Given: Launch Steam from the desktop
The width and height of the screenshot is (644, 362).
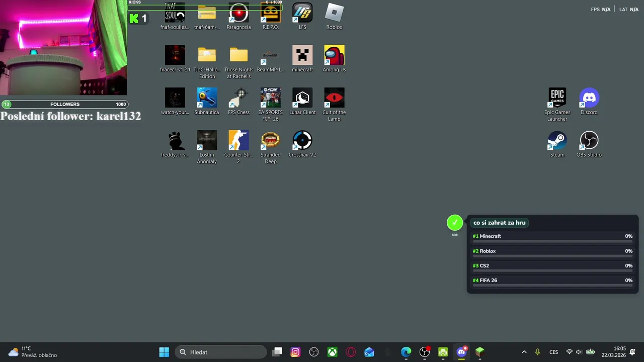Looking at the screenshot, I should click(x=557, y=144).
